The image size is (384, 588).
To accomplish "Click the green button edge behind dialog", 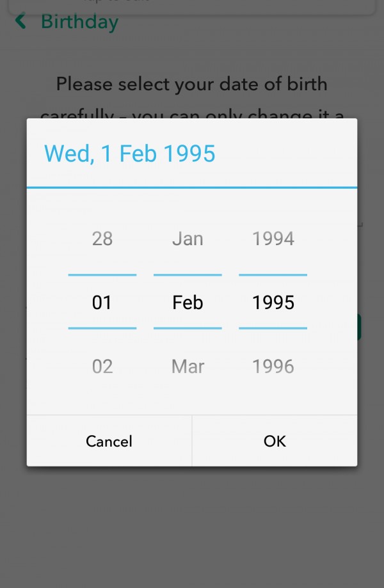I will [x=360, y=326].
